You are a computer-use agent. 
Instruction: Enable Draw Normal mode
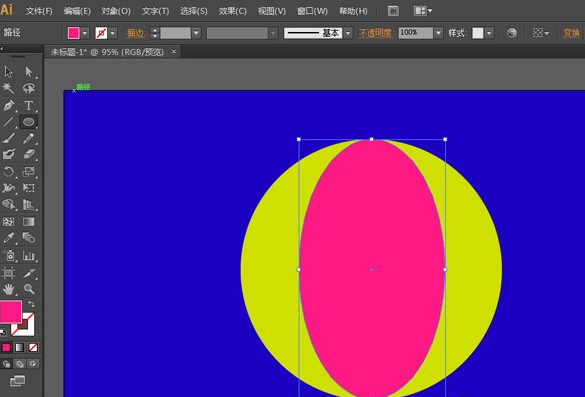point(6,364)
